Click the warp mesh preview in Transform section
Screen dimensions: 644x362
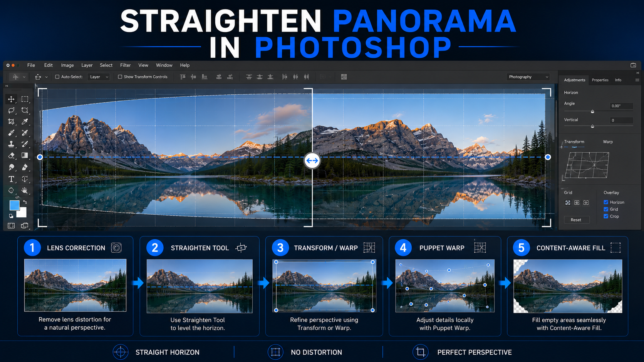point(587,165)
